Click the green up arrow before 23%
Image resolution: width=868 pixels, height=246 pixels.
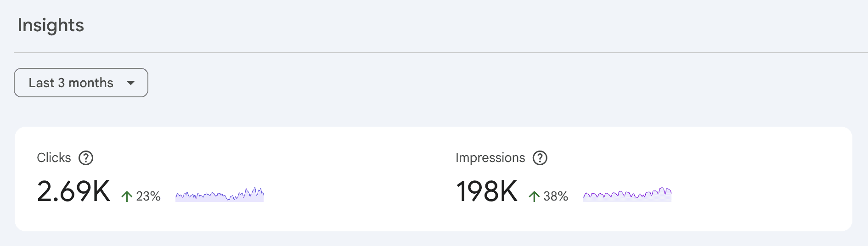127,196
